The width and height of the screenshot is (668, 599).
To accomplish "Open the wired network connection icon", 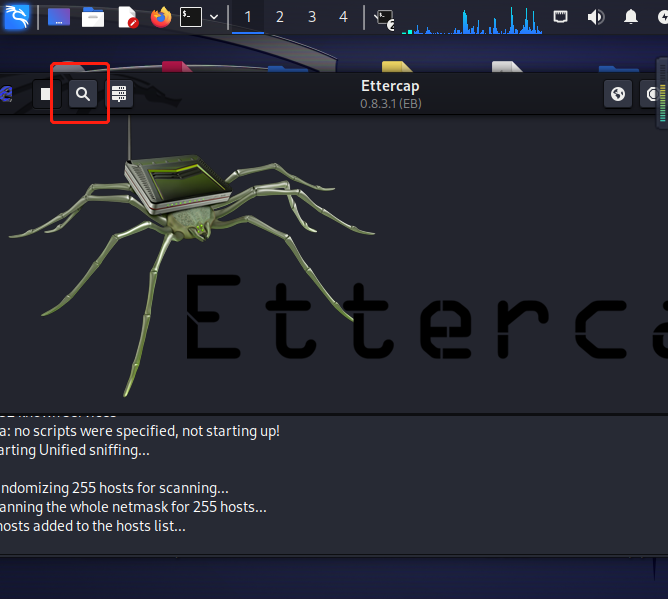I will coord(560,17).
